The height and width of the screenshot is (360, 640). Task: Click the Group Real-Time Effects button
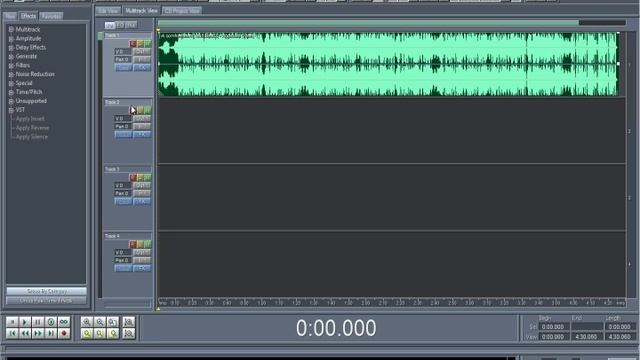[47, 301]
